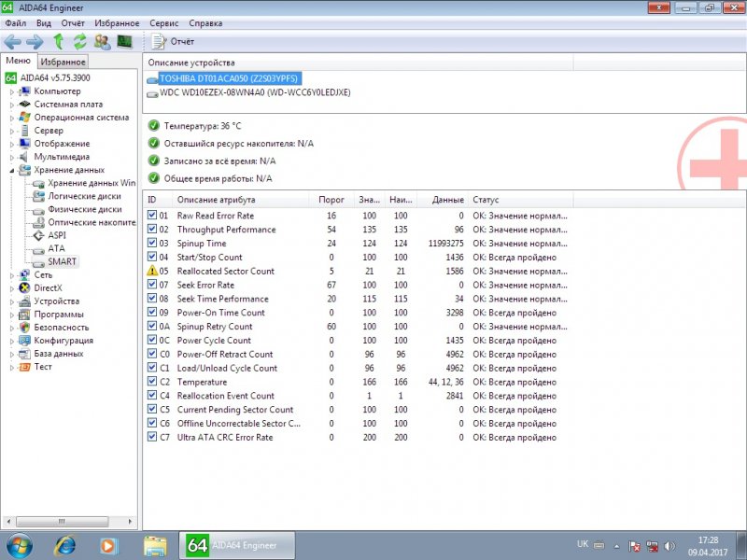
Task: Open the Сервис menu
Action: coord(162,22)
